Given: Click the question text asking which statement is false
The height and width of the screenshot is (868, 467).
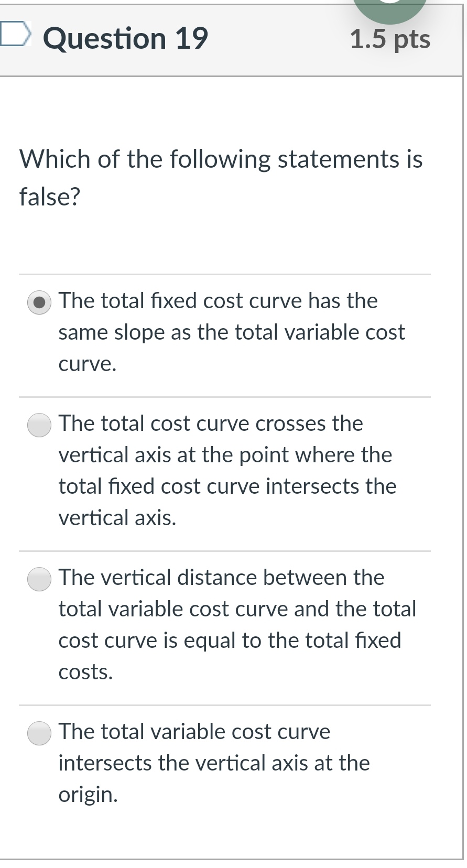Looking at the screenshot, I should (x=220, y=177).
